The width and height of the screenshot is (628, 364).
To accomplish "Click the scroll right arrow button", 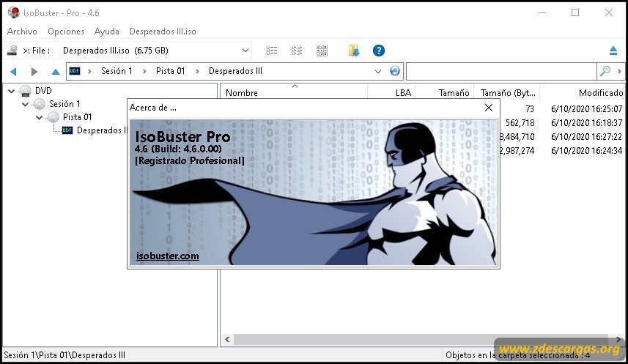I will 618,340.
